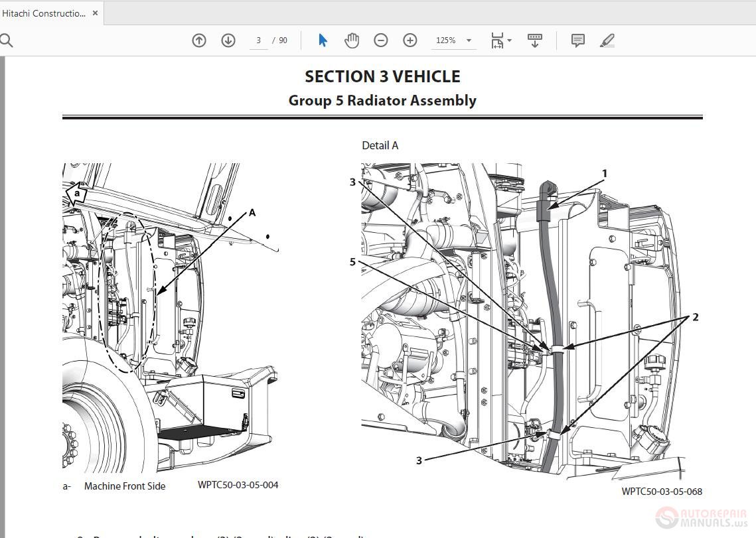Go to the next page
This screenshot has width=756, height=538.
click(228, 40)
